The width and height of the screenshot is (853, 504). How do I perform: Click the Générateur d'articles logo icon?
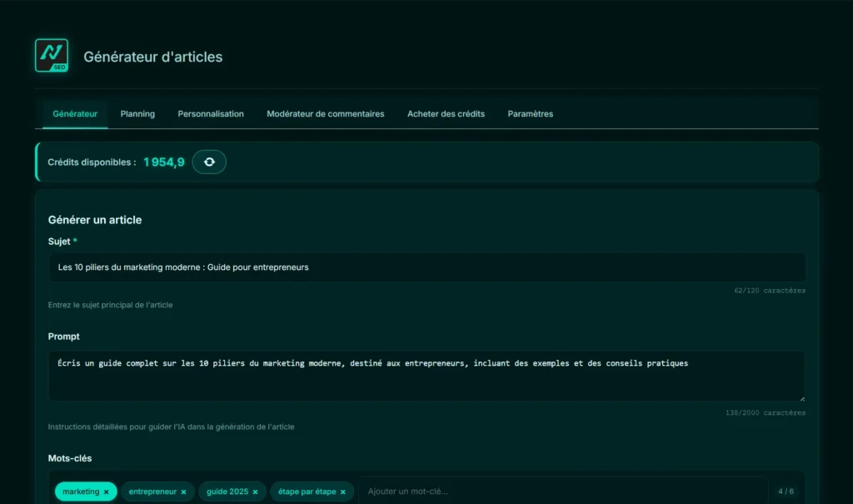(52, 56)
